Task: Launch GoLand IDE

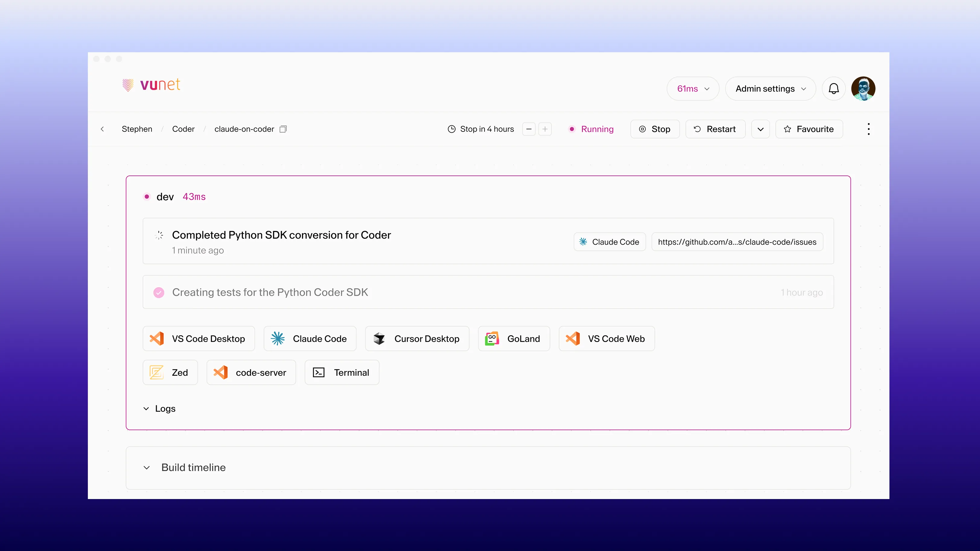Action: (x=514, y=339)
